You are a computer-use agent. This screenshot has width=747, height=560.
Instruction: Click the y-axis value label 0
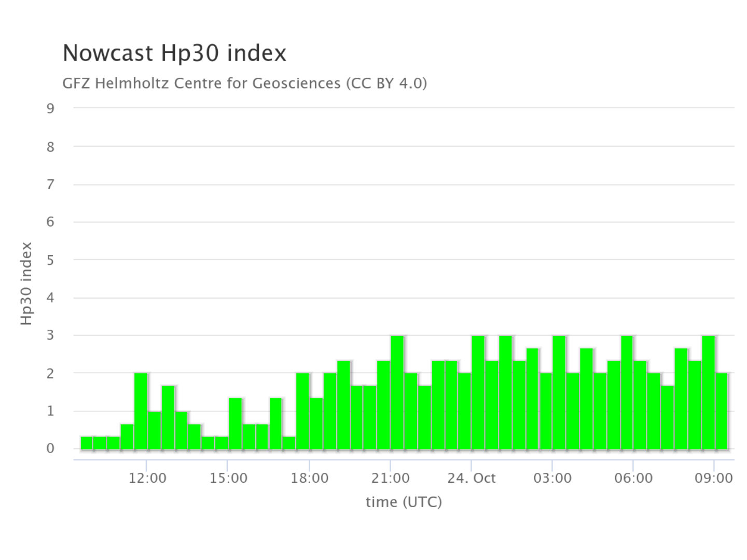click(x=50, y=449)
